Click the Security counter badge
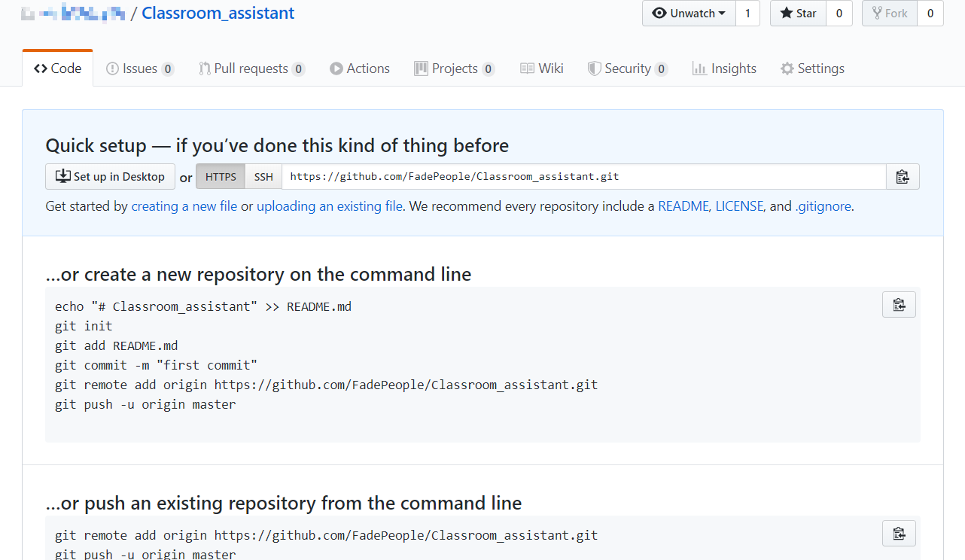The height and width of the screenshot is (560, 965). click(x=661, y=69)
